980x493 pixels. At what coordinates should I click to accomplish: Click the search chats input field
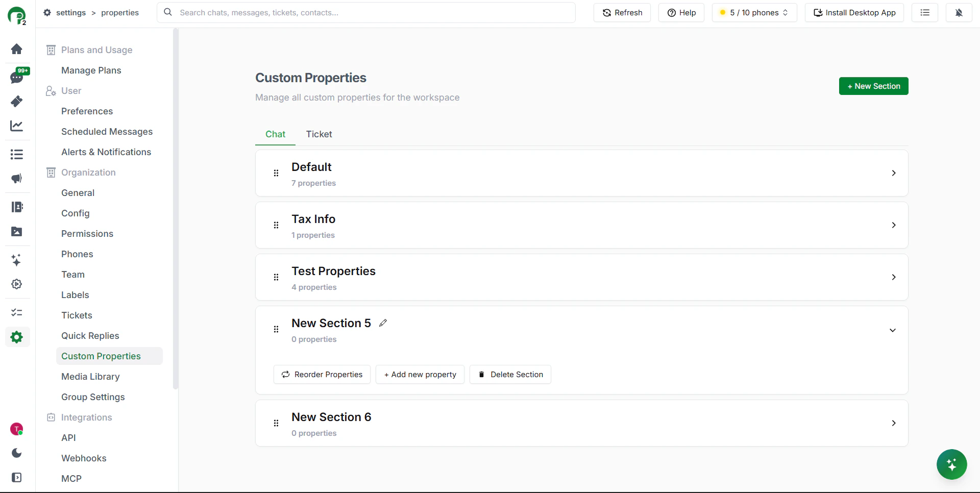pos(373,13)
